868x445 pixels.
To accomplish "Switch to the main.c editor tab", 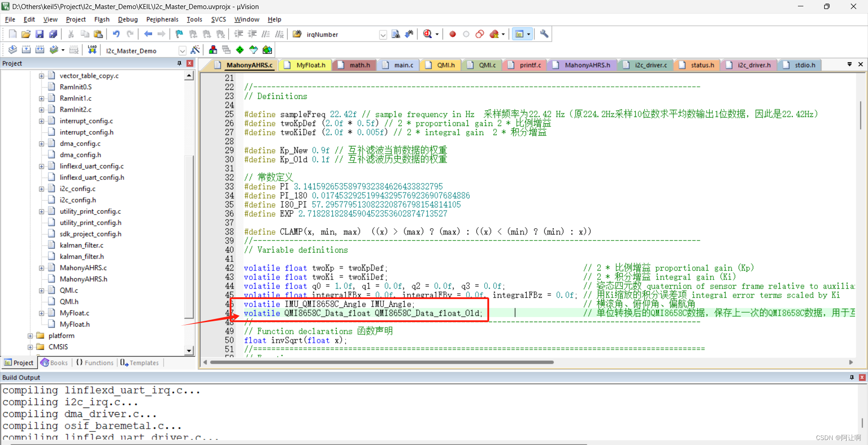I will point(402,65).
